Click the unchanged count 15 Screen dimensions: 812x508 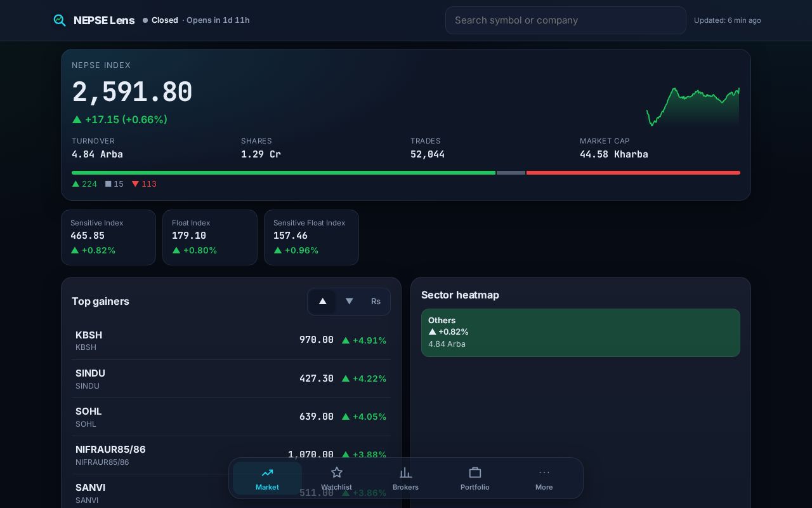coord(114,184)
